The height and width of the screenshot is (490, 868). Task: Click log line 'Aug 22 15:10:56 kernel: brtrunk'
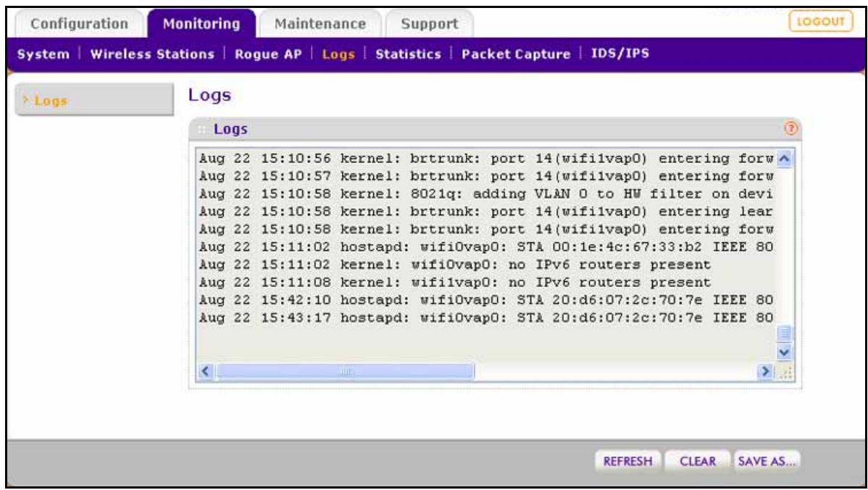click(486, 159)
